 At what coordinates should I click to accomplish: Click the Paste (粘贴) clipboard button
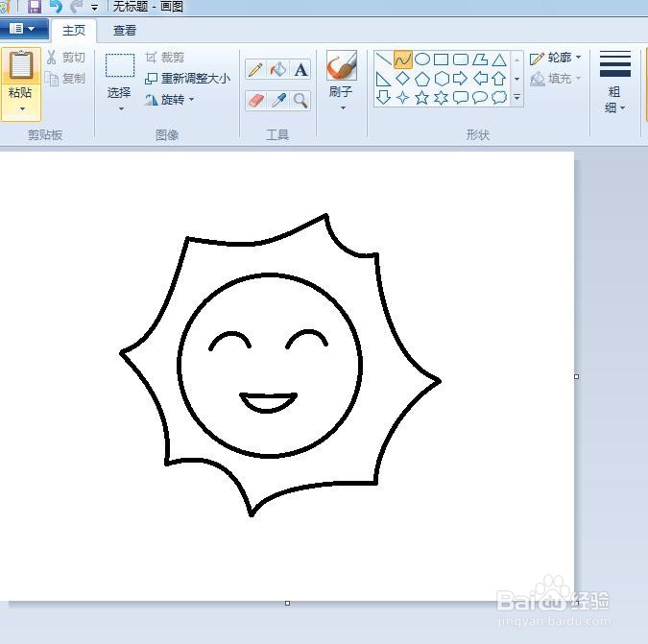(x=21, y=65)
